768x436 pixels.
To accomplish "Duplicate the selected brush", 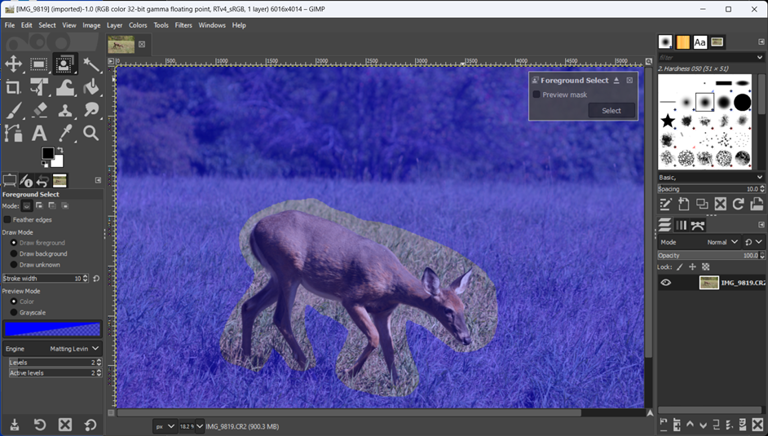I will coord(702,204).
